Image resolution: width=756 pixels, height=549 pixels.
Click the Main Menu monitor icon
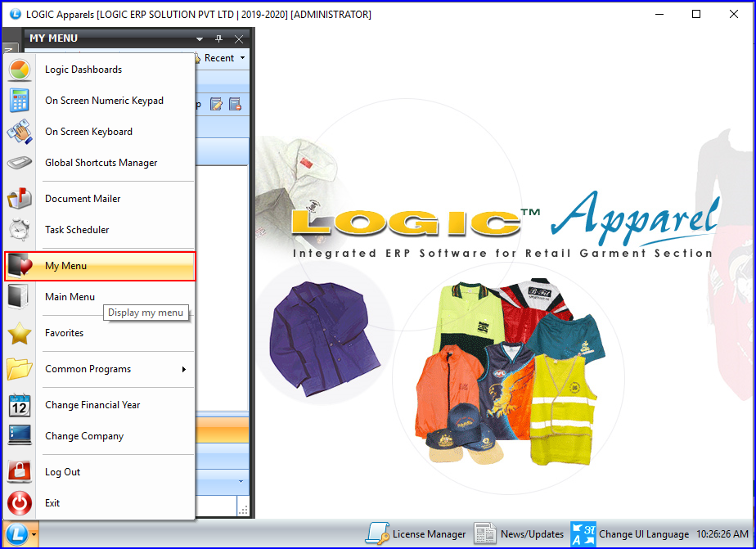[x=19, y=296]
